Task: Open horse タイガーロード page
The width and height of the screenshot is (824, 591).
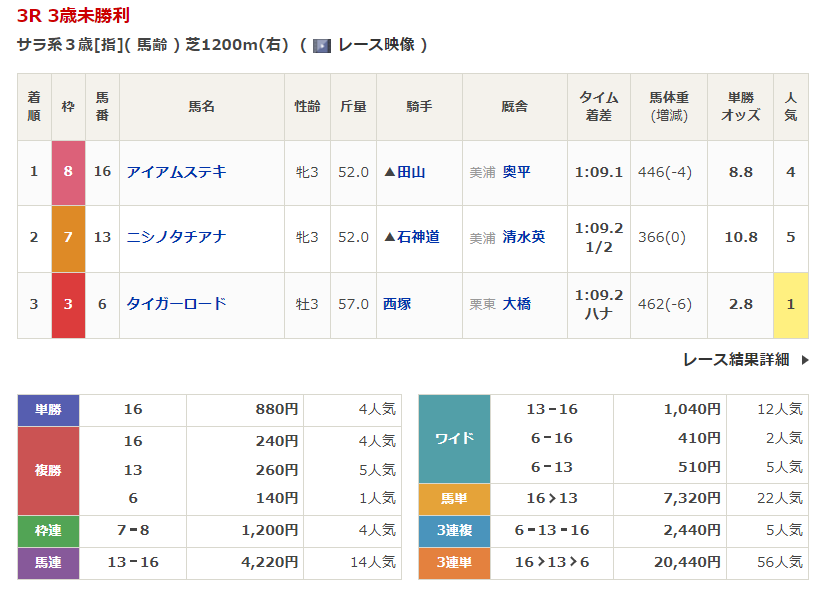Action: [x=176, y=303]
